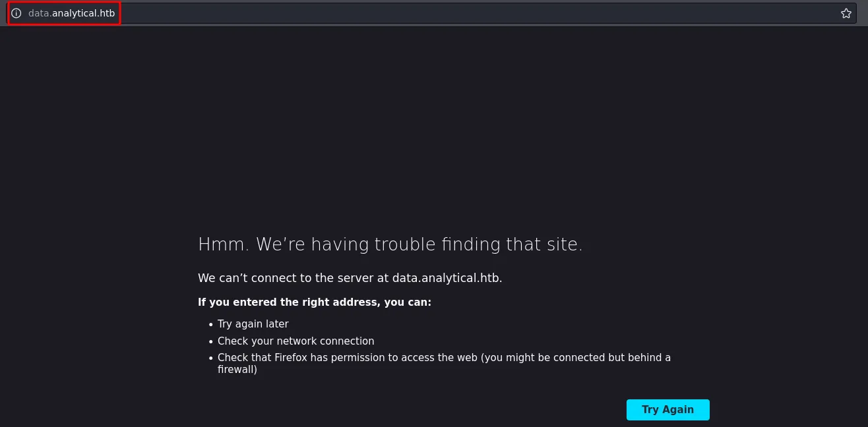
Task: Click the circled "i" security indicator
Action: (16, 13)
